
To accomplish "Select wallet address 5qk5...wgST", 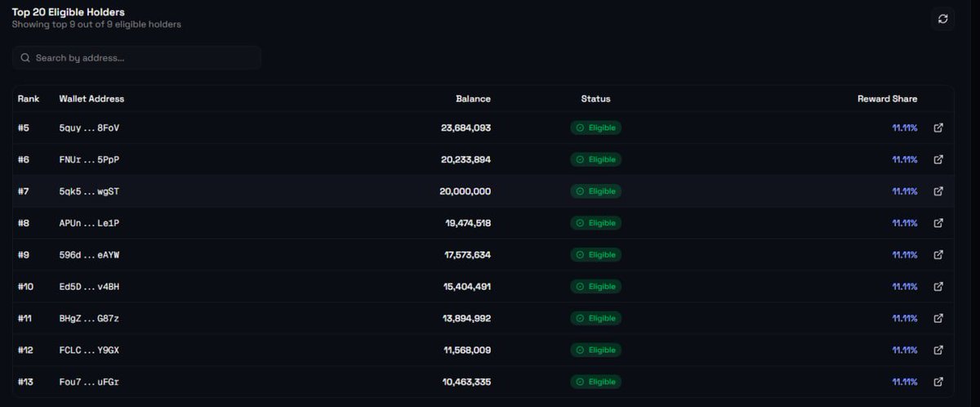I will click(90, 191).
